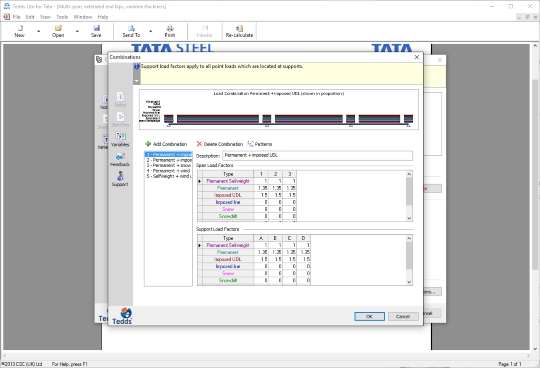Collapse the yellow info banner with its arrow
This screenshot has height=368, width=540.
137,81
